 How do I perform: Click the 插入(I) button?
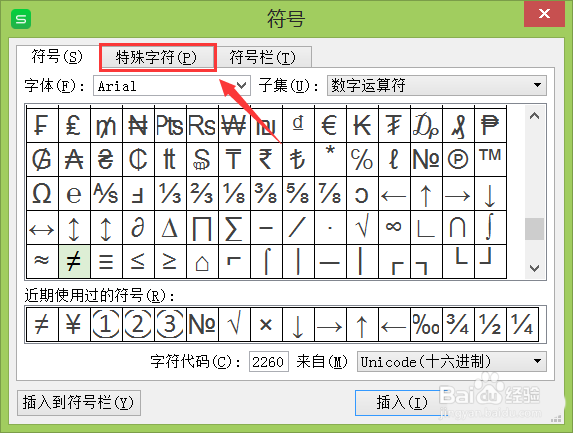tap(402, 403)
